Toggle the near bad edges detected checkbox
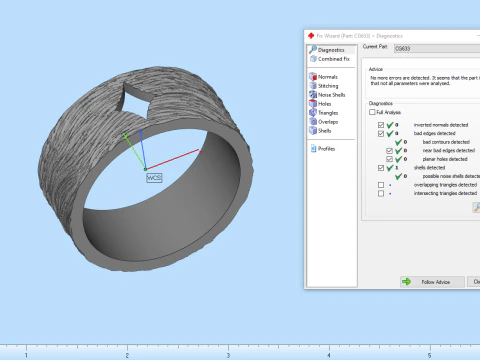This screenshot has height=360, width=480. [x=389, y=151]
